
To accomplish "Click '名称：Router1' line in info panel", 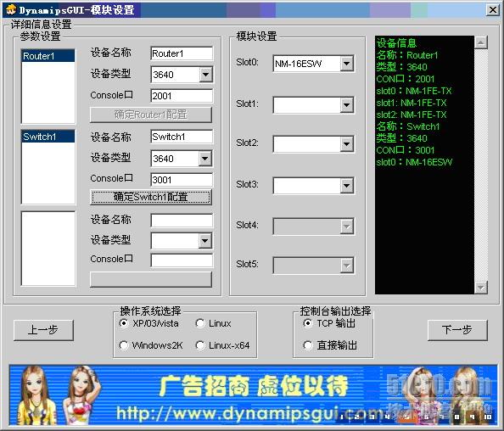I will [x=407, y=55].
